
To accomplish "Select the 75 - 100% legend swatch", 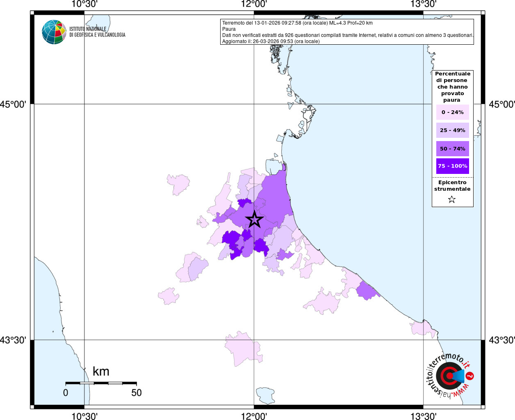I will [452, 166].
